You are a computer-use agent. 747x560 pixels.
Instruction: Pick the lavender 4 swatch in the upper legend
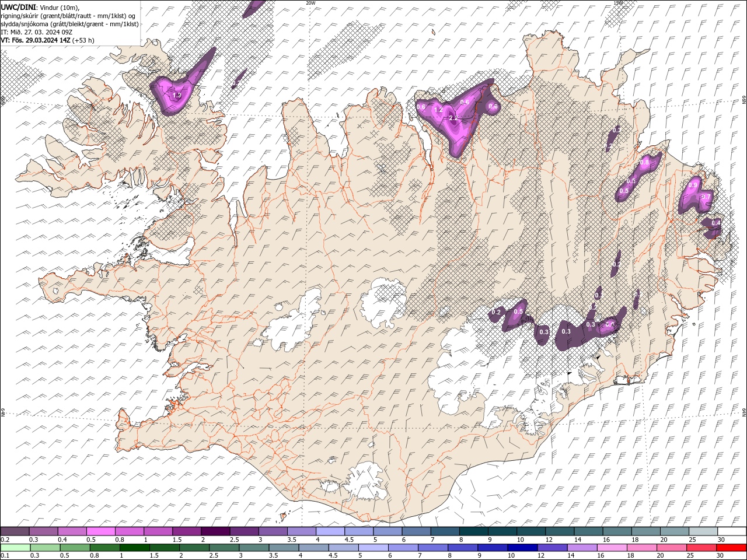point(330,531)
